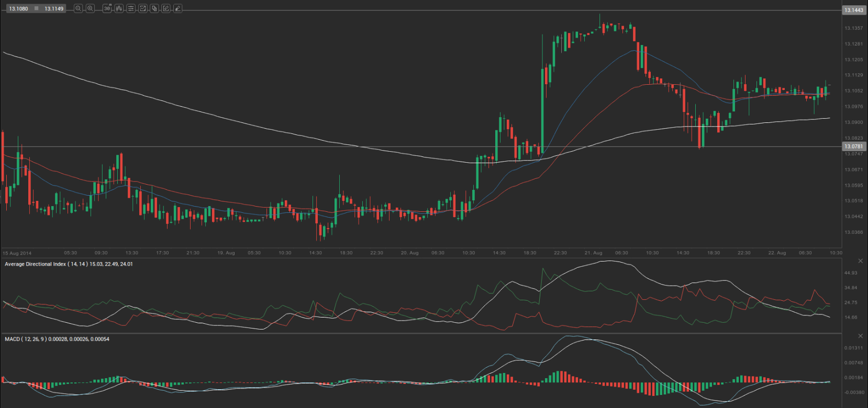Select the edit drawing pencil icon
Image resolution: width=868 pixels, height=408 pixels.
click(x=166, y=8)
